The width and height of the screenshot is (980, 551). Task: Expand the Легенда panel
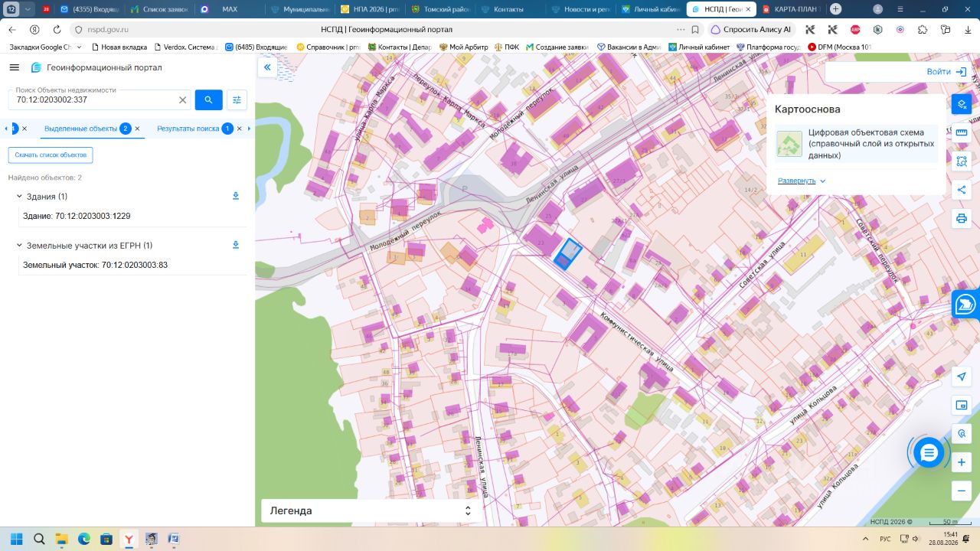point(372,510)
